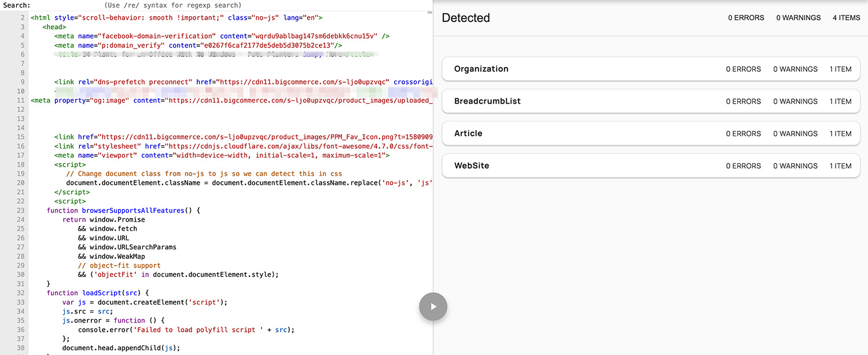Click the "var js = document.createElement" line
The image size is (868, 355).
click(x=145, y=302)
